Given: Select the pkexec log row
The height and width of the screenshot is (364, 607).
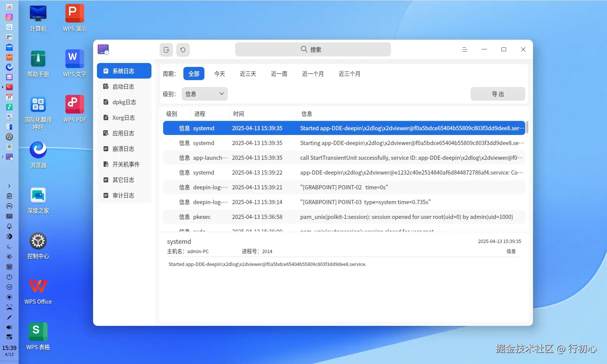Looking at the screenshot, I should click(x=344, y=217).
